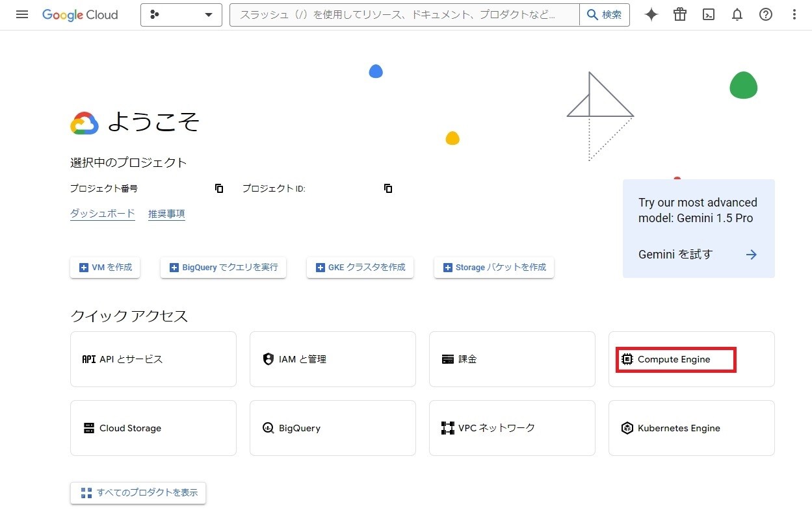This screenshot has height=530, width=812.
Task: Click the プロジェクト ID: label
Action: (x=274, y=188)
